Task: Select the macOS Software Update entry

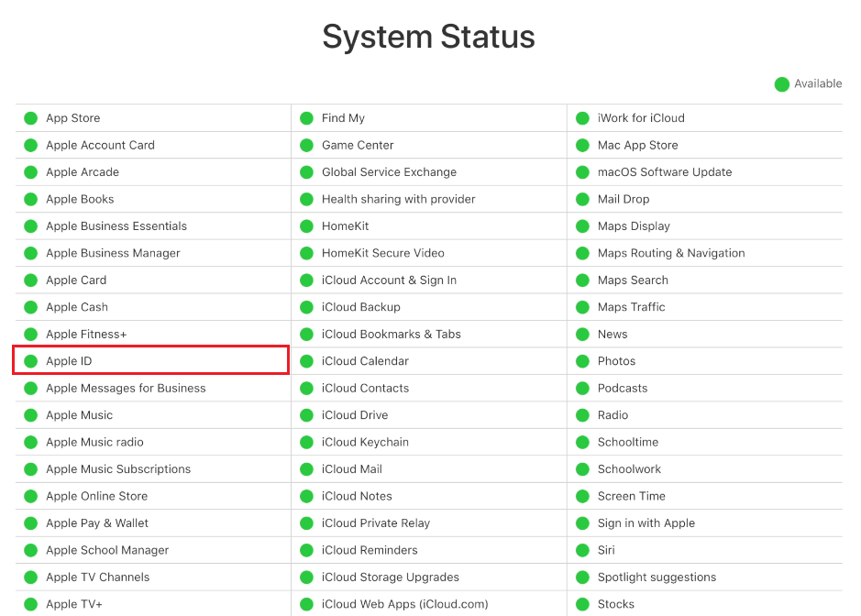Action: click(665, 172)
